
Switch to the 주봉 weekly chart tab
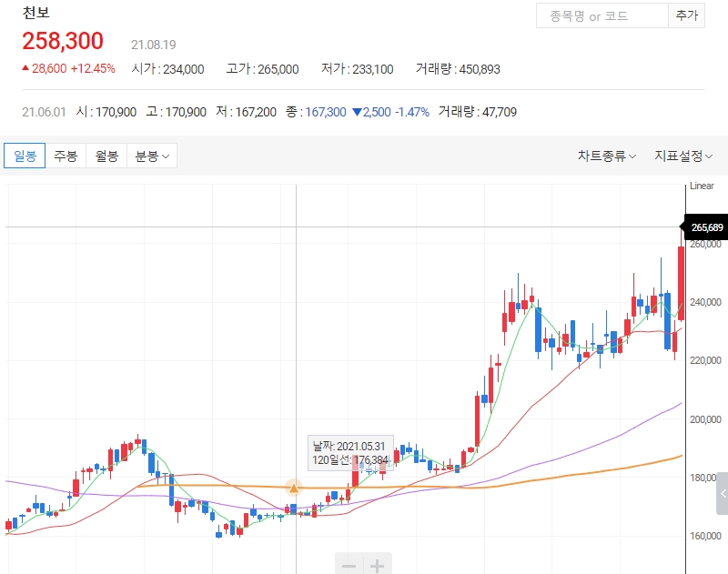66,156
